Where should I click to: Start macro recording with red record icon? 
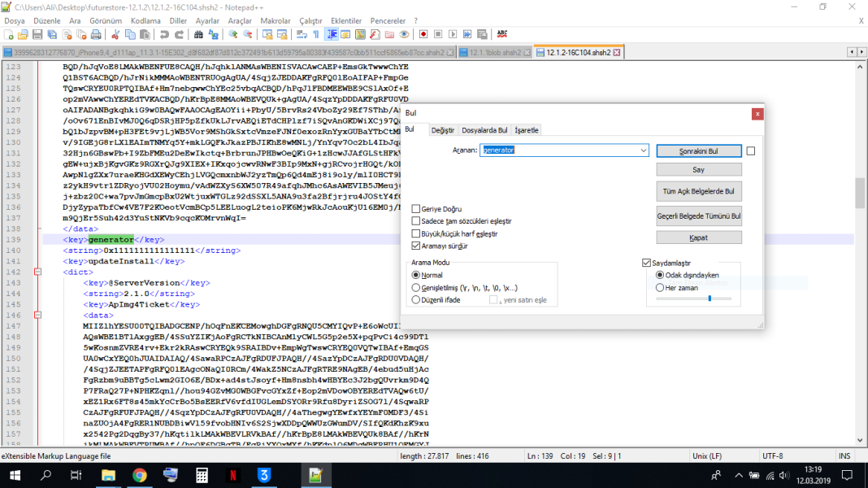point(423,34)
